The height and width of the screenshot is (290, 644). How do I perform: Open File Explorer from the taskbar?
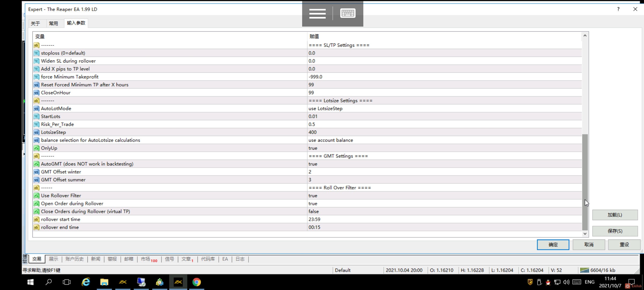(104, 282)
